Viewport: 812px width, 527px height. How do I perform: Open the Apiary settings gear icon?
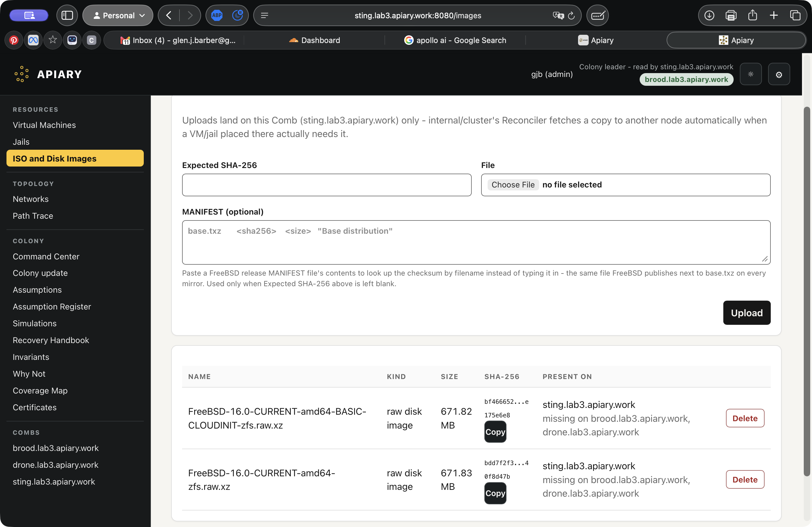pos(779,74)
